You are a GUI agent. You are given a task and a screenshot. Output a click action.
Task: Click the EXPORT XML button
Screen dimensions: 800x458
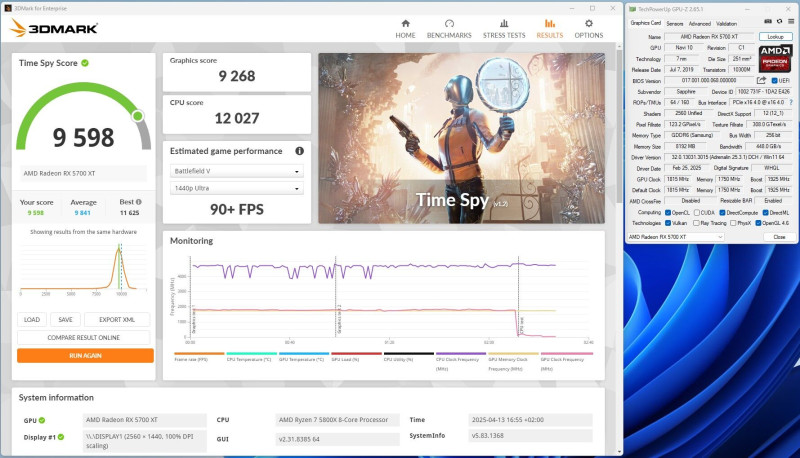tap(117, 319)
